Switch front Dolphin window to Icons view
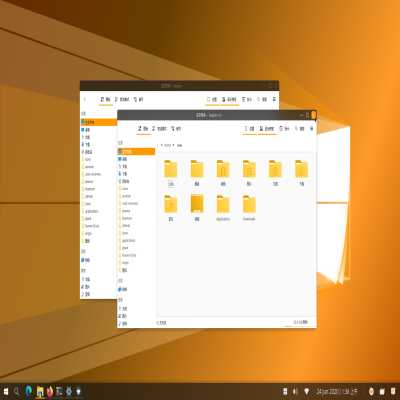400x400 pixels. (143, 129)
